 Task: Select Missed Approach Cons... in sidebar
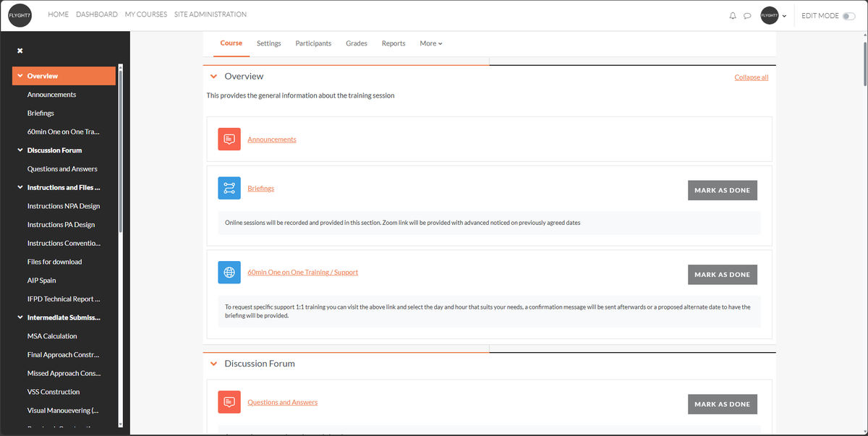(64, 373)
